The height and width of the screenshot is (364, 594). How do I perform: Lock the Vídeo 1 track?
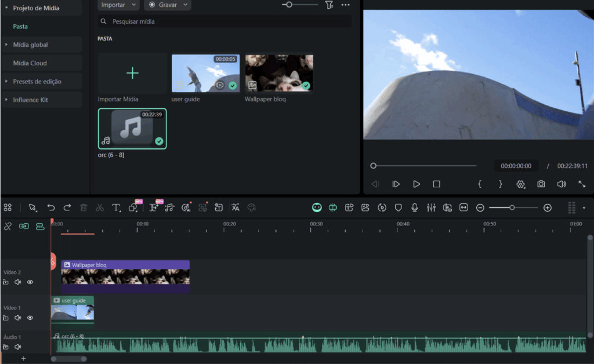(6, 318)
